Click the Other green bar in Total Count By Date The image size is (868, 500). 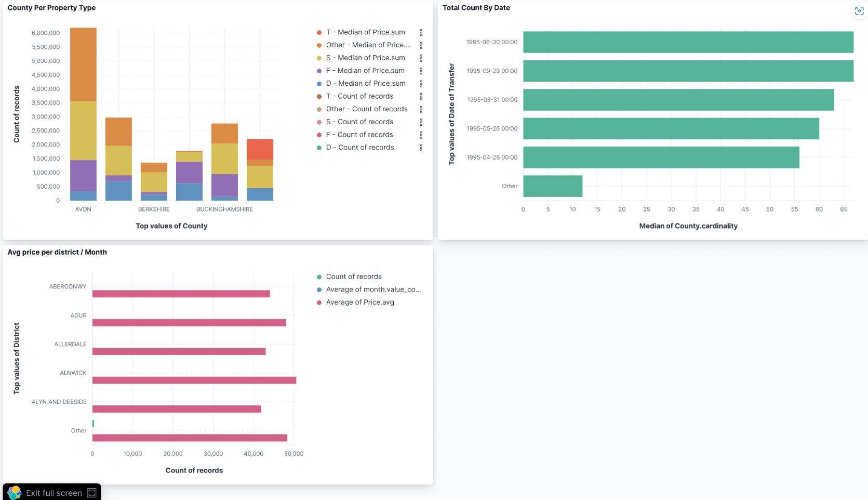click(x=553, y=186)
